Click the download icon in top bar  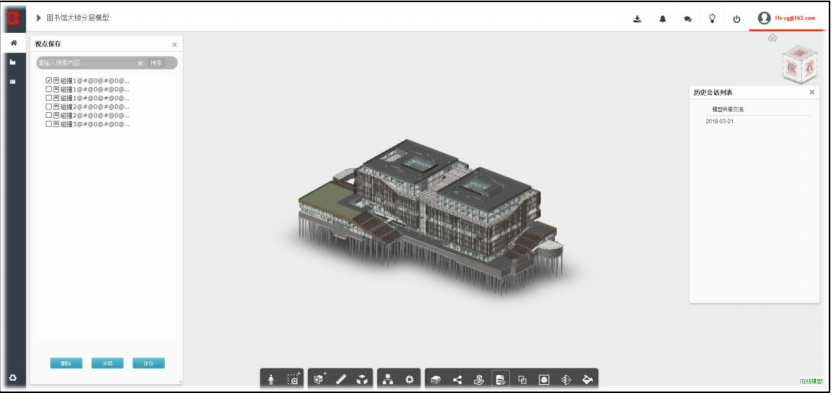click(x=637, y=19)
